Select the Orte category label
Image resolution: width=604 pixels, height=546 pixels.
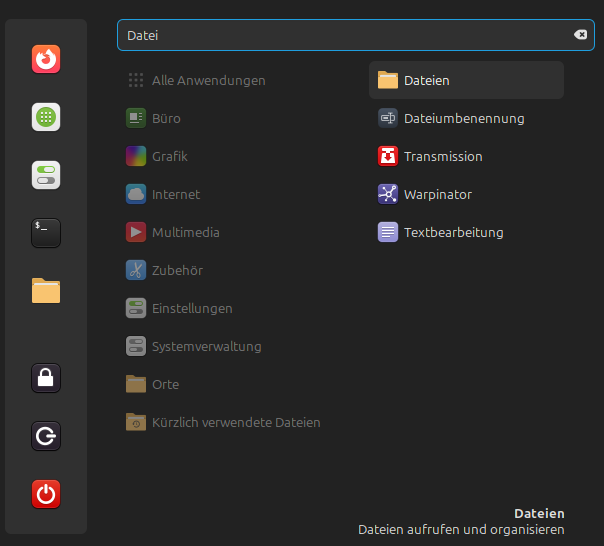pos(166,385)
